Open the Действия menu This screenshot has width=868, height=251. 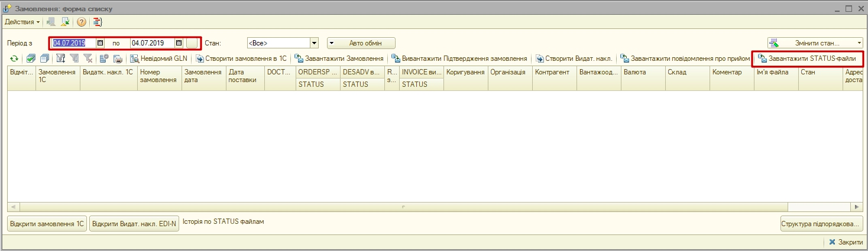[22, 22]
